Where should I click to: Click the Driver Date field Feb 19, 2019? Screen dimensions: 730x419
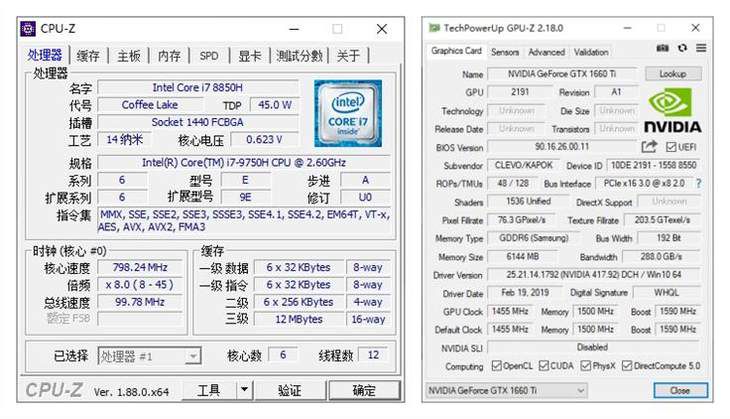click(525, 293)
